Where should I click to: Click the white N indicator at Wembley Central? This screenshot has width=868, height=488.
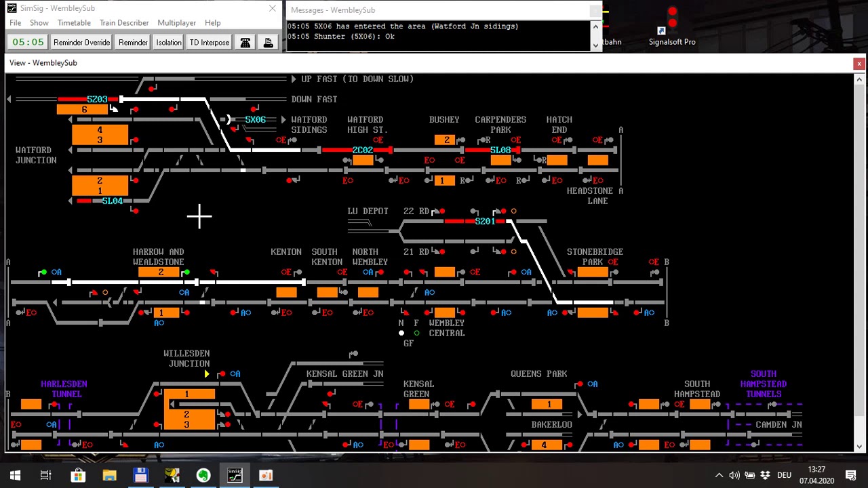tap(401, 333)
